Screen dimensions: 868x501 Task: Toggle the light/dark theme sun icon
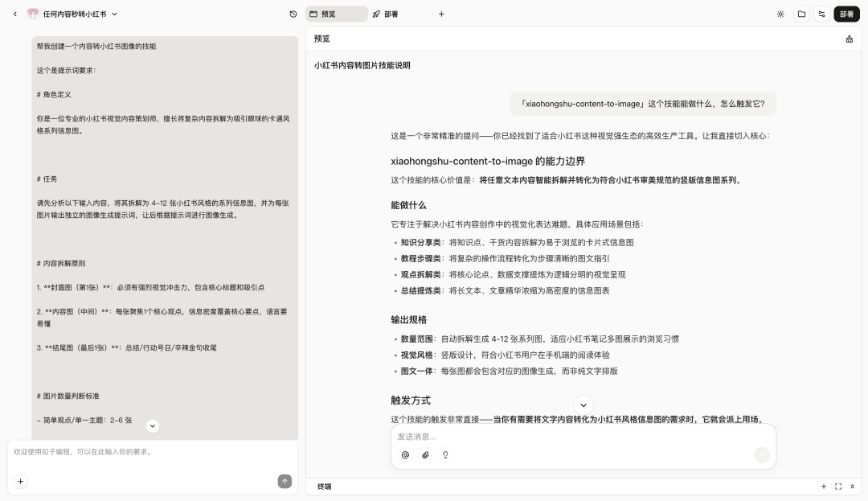780,14
